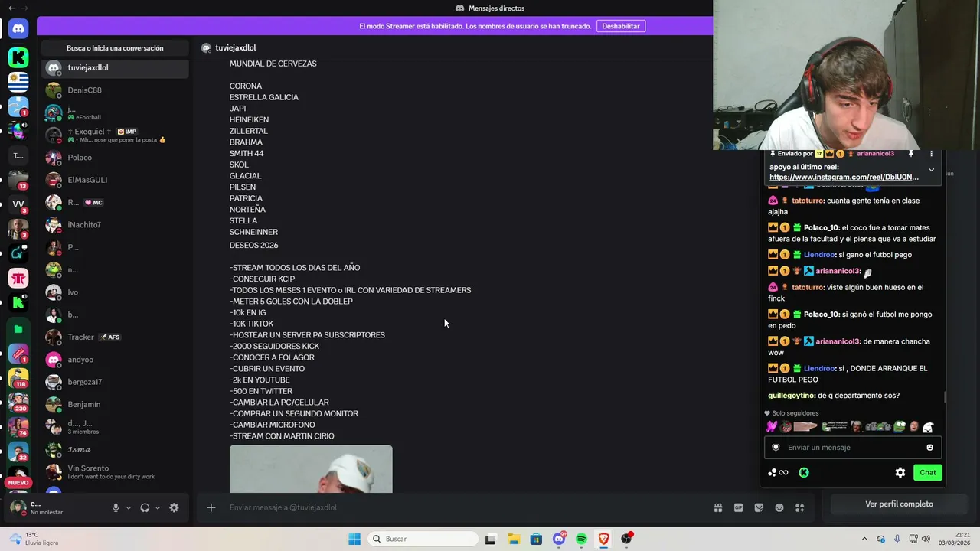The width and height of the screenshot is (980, 551).
Task: Click the Kick chat scrollbar
Action: pos(945,397)
